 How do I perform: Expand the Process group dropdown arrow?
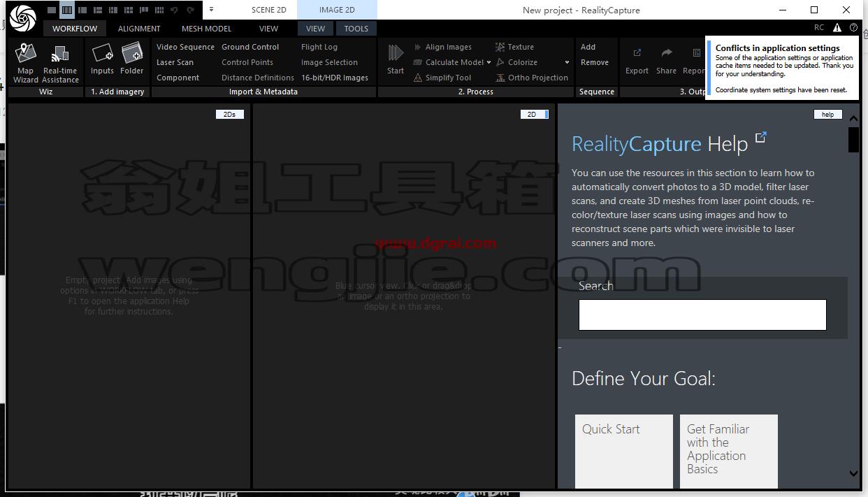click(567, 62)
